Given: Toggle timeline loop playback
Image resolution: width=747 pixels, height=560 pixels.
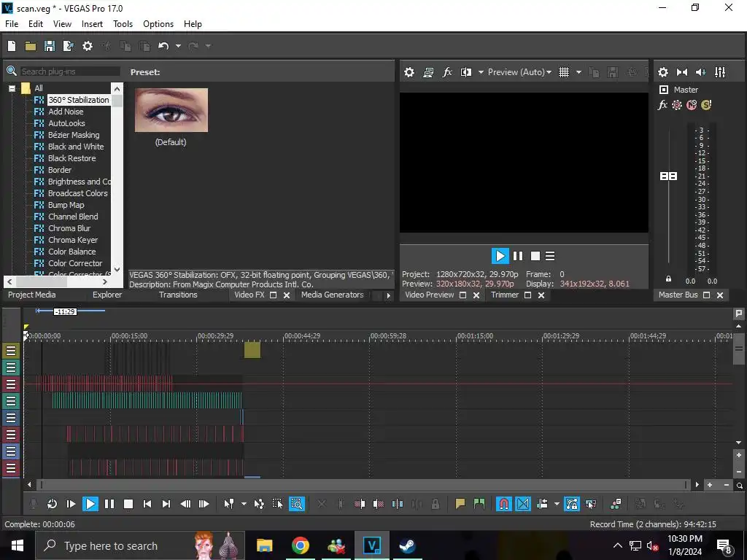Looking at the screenshot, I should tap(52, 504).
